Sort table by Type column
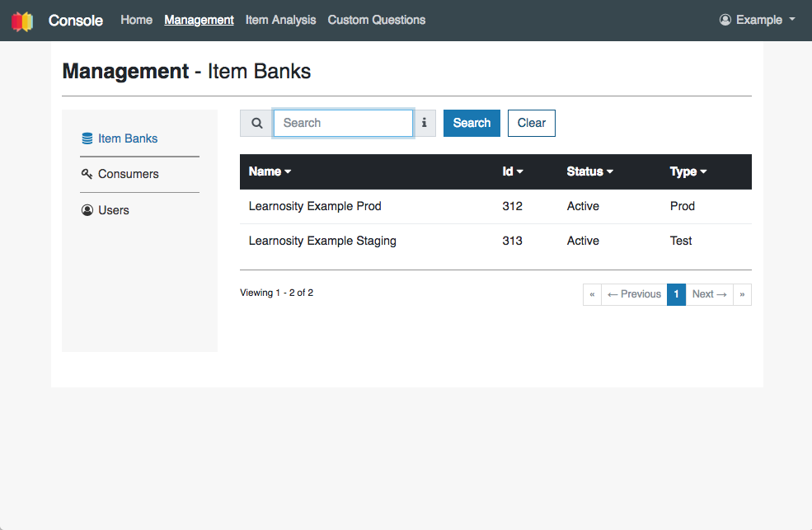 (688, 171)
